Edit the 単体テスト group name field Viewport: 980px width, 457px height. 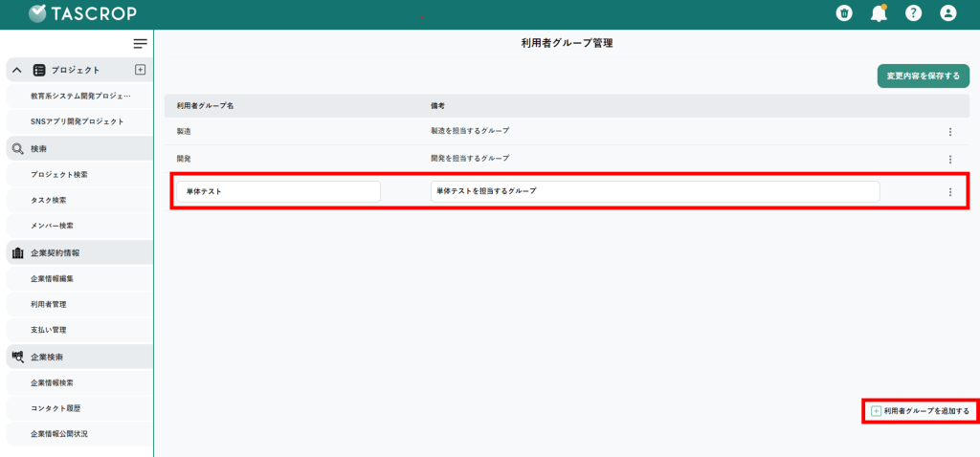(278, 191)
